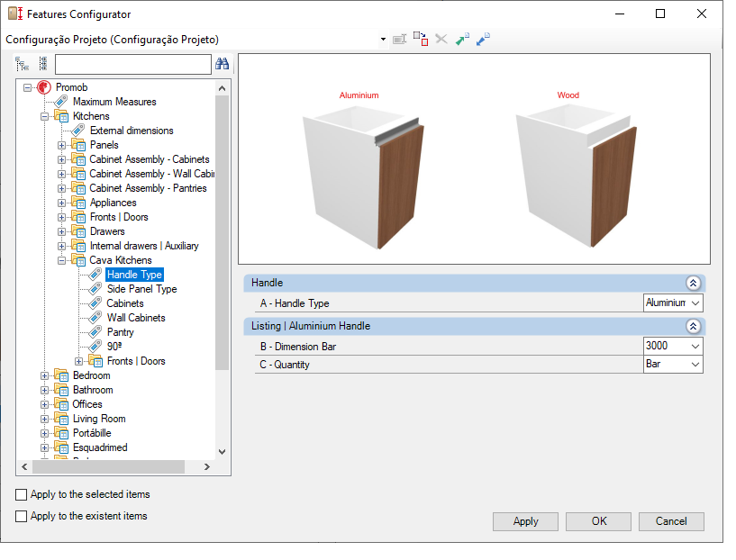This screenshot has height=560, width=736.
Task: Click the Side Panel Type tag icon
Action: pyautogui.click(x=95, y=289)
